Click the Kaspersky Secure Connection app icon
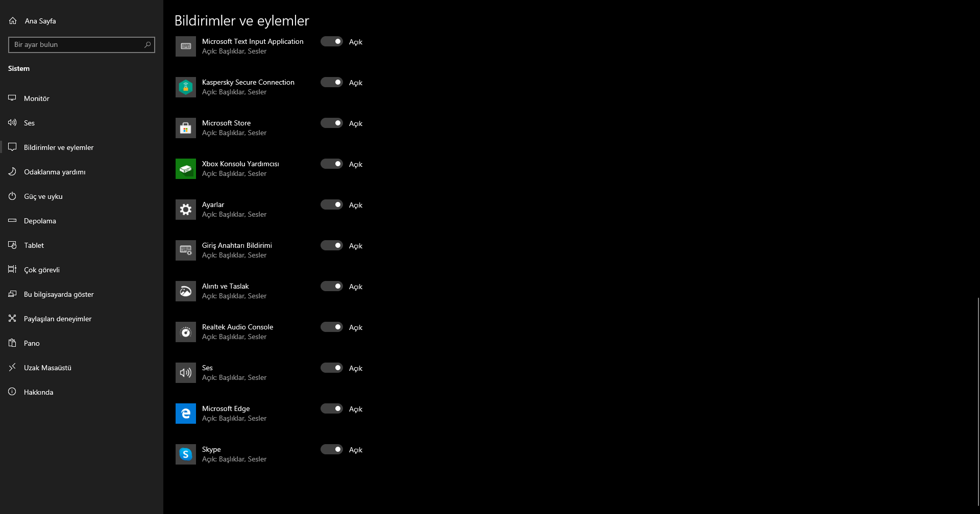Image resolution: width=980 pixels, height=514 pixels. coord(186,87)
